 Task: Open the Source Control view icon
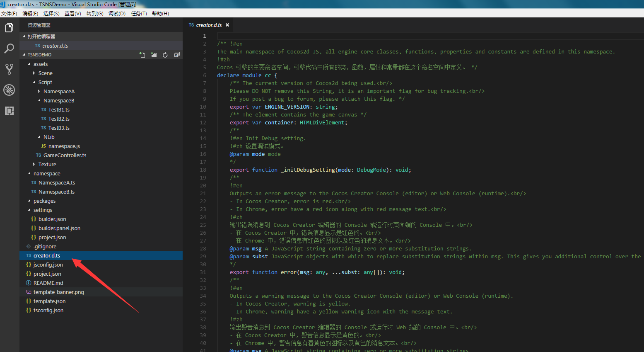pos(9,69)
